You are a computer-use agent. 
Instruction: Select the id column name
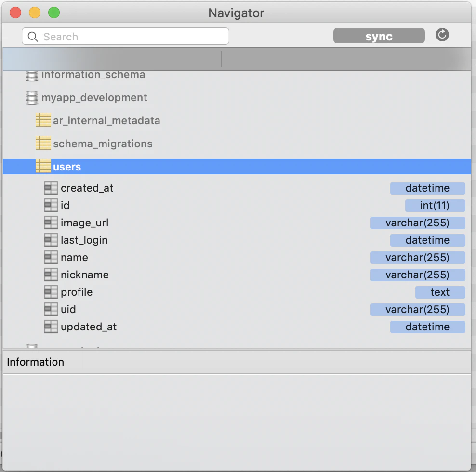click(65, 206)
